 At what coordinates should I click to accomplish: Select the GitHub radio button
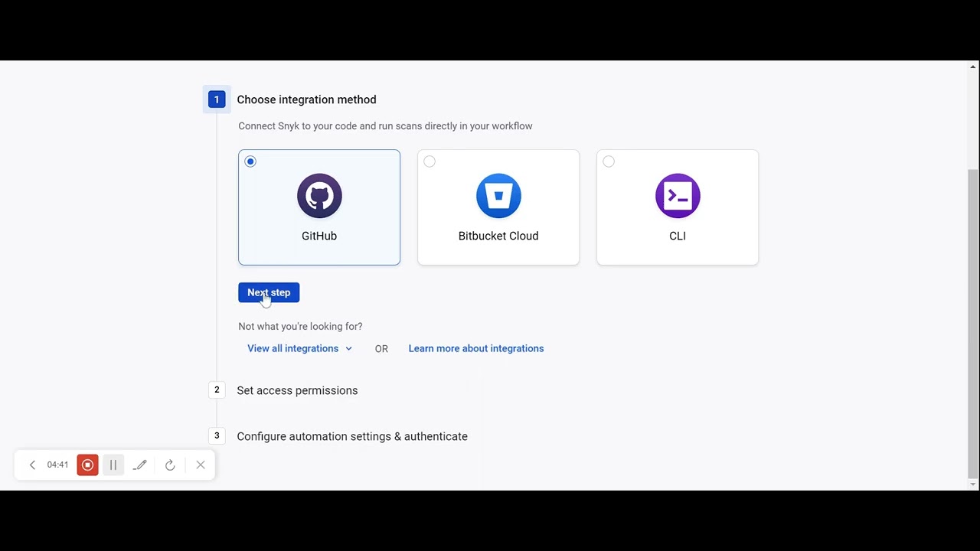(250, 161)
